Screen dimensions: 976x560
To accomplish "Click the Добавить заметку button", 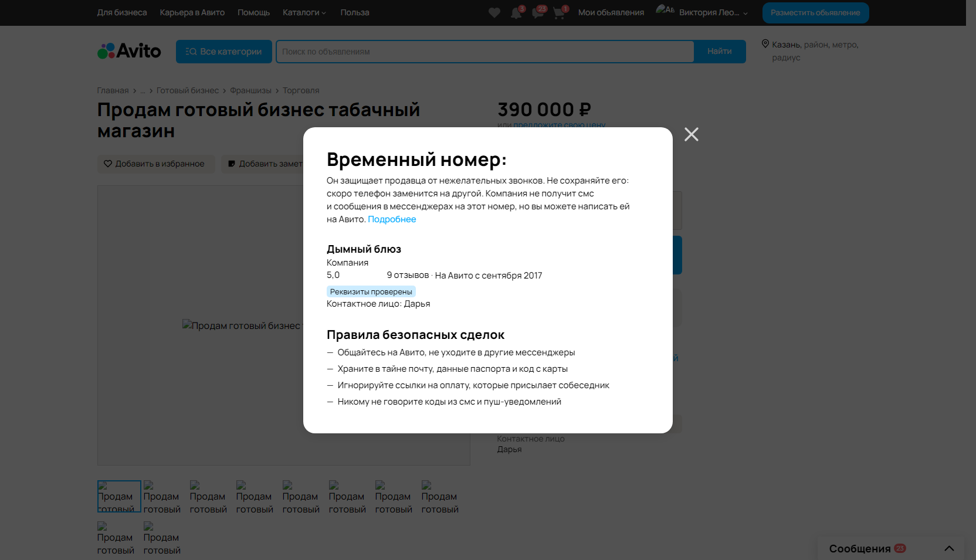I will (x=263, y=164).
